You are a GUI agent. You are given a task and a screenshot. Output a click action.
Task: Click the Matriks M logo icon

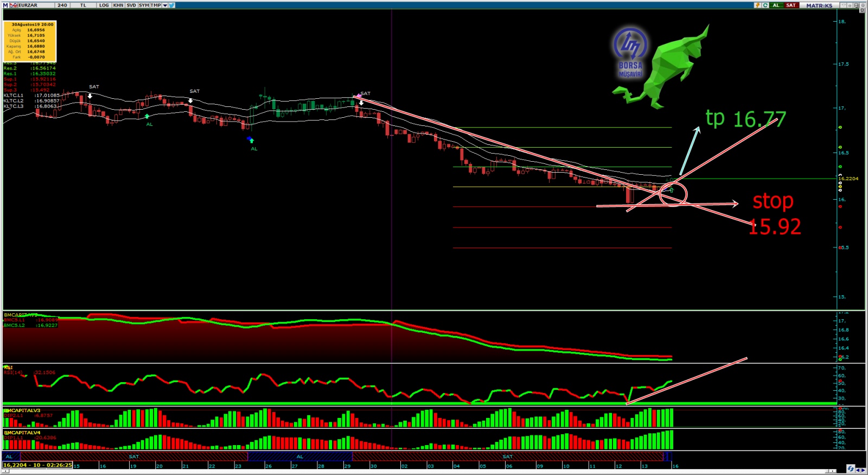click(x=6, y=5)
